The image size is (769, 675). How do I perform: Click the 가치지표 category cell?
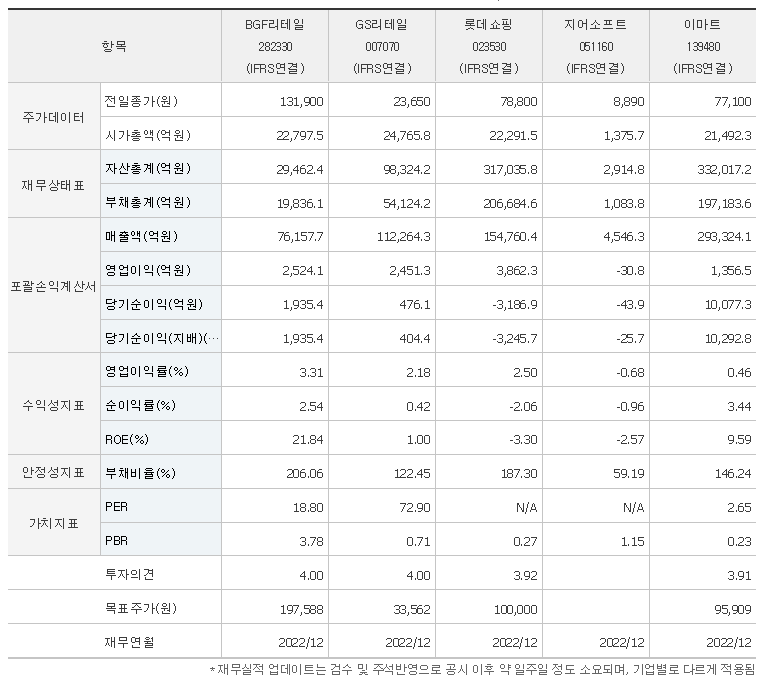53,523
